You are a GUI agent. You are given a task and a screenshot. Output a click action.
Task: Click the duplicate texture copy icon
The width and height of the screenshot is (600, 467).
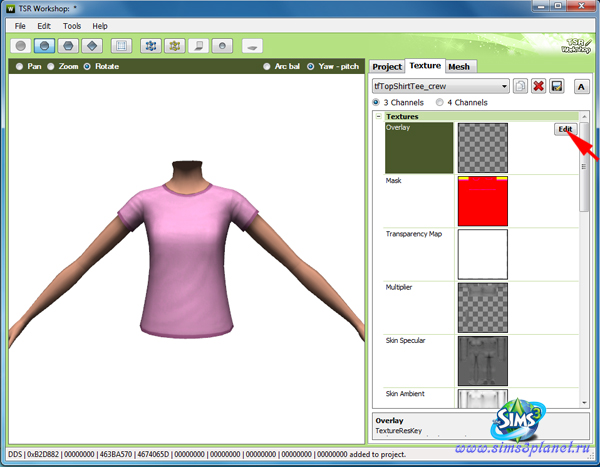click(520, 86)
